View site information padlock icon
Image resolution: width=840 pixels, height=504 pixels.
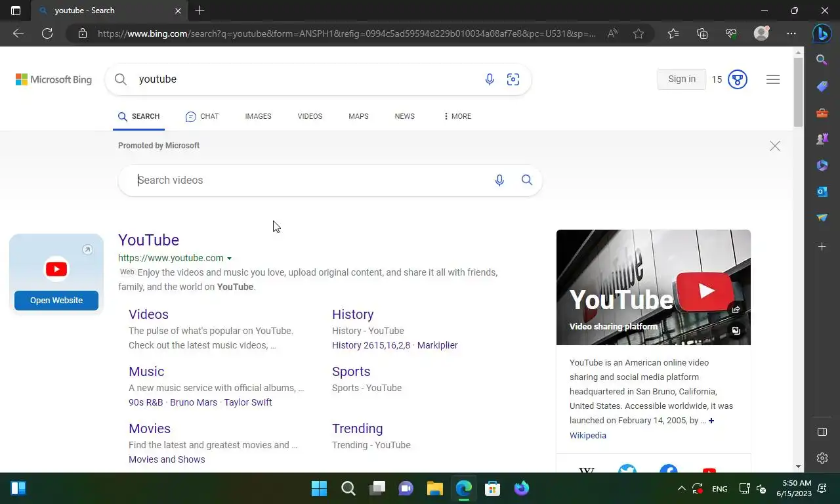pyautogui.click(x=82, y=33)
